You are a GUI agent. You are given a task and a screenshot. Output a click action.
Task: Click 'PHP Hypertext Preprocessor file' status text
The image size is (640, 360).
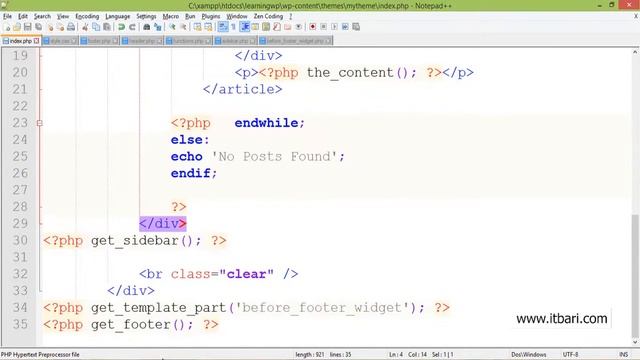[x=40, y=355]
